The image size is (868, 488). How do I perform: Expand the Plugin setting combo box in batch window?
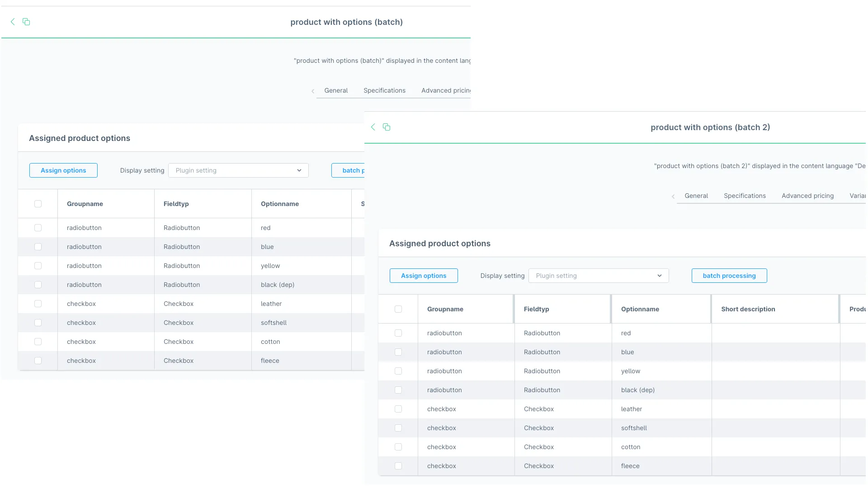(x=238, y=170)
